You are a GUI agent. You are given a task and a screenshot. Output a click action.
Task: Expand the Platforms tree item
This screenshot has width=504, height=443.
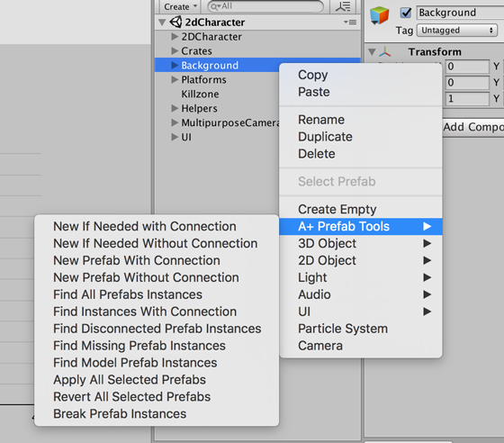point(175,79)
